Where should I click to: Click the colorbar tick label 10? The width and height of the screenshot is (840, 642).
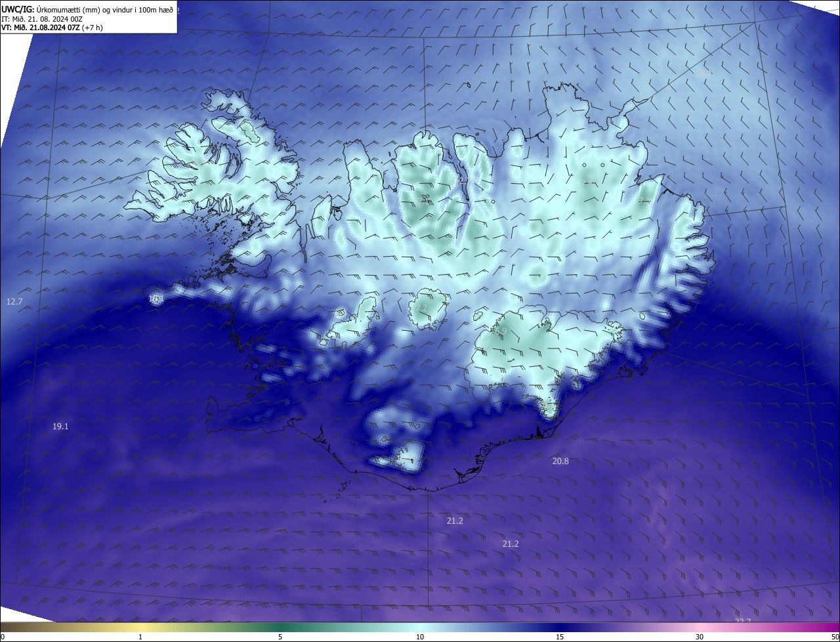[420, 637]
